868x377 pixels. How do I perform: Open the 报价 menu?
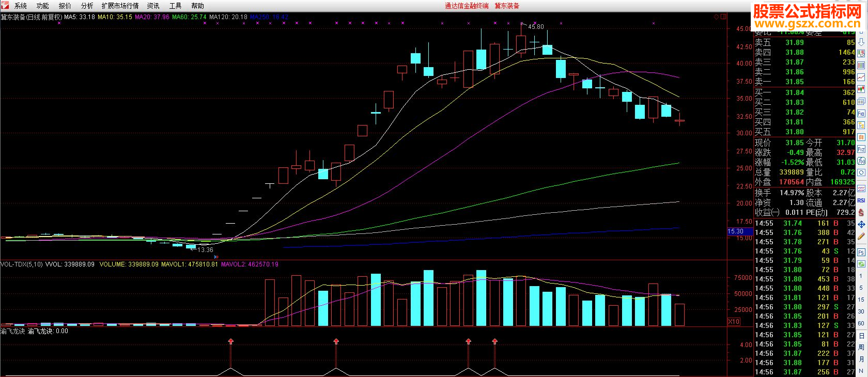coord(65,6)
